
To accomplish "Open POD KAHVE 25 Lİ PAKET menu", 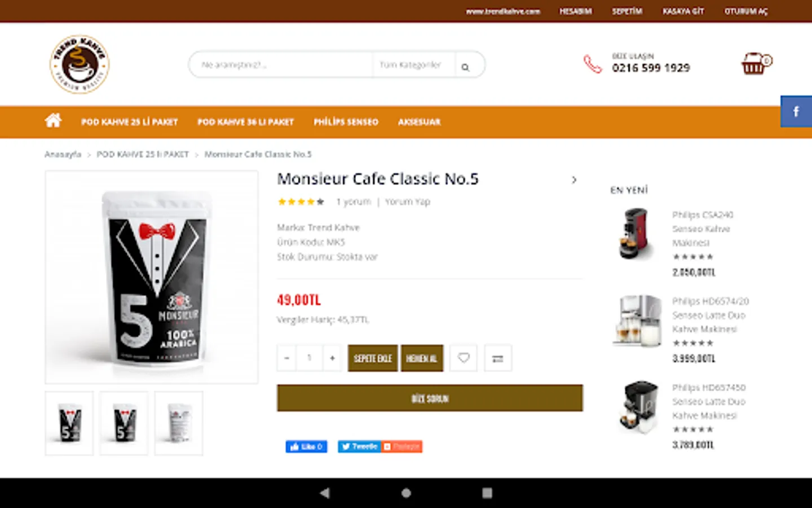I will (x=129, y=122).
